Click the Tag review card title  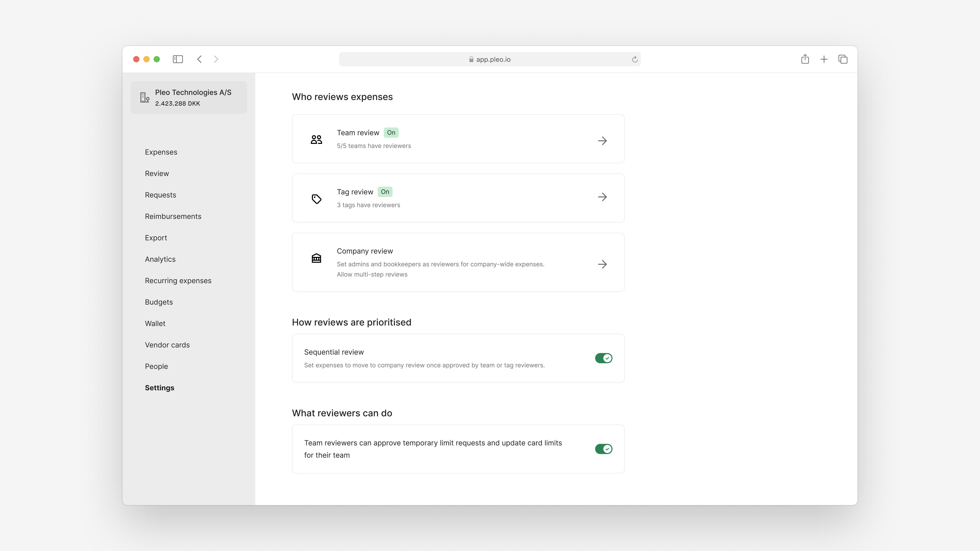pyautogui.click(x=355, y=192)
